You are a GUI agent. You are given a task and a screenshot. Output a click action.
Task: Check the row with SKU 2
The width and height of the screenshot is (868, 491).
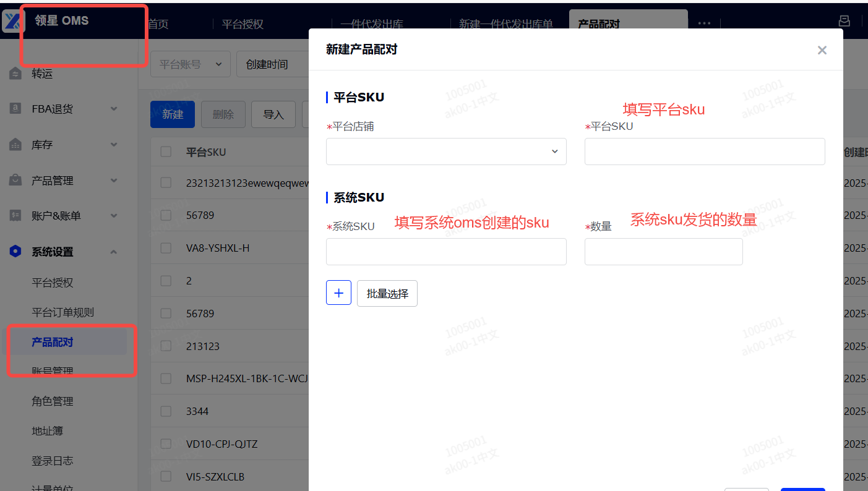(x=166, y=281)
